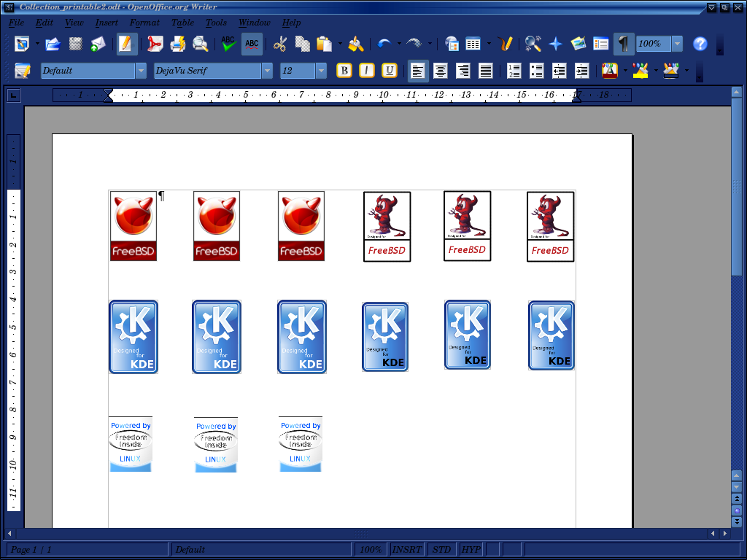Open paragraph style Default dropdown
747x560 pixels.
(141, 71)
